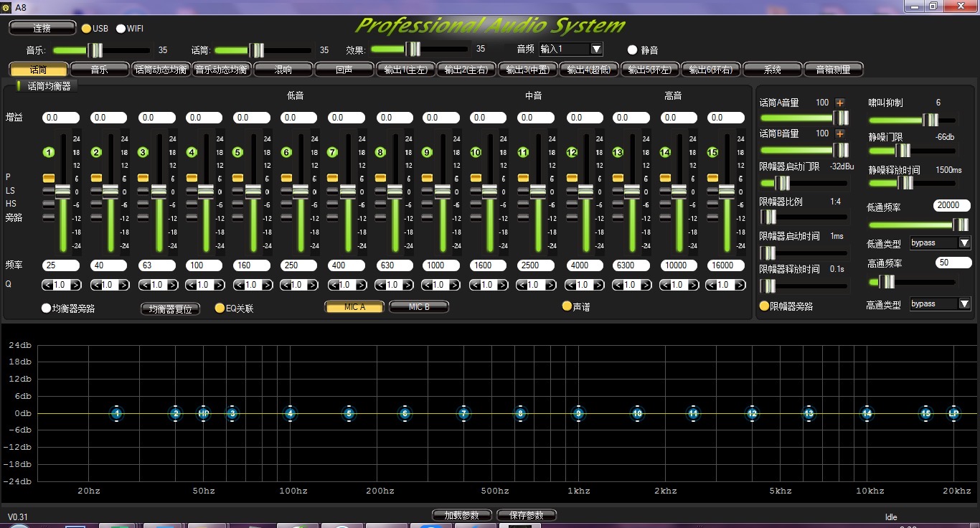Select node 14 on the EQ graph

point(867,413)
